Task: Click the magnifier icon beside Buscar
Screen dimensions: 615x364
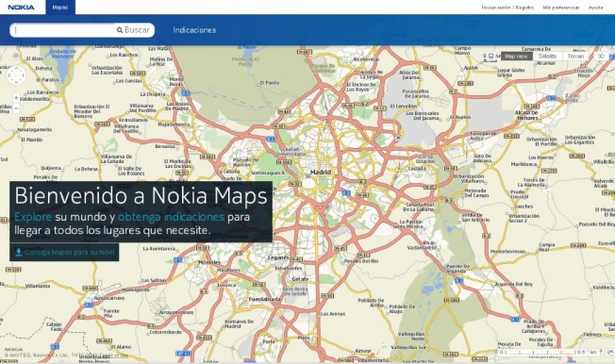Action: 120,30
